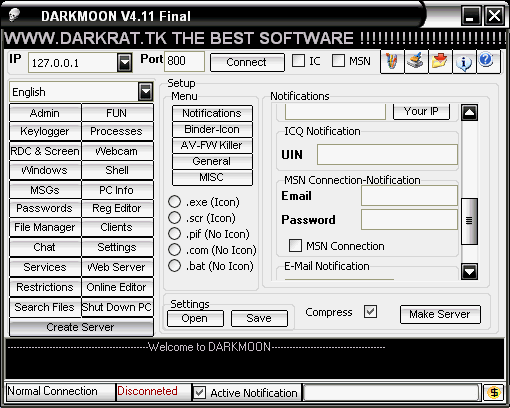Click the Port input field
Image resolution: width=510 pixels, height=408 pixels.
184,61
